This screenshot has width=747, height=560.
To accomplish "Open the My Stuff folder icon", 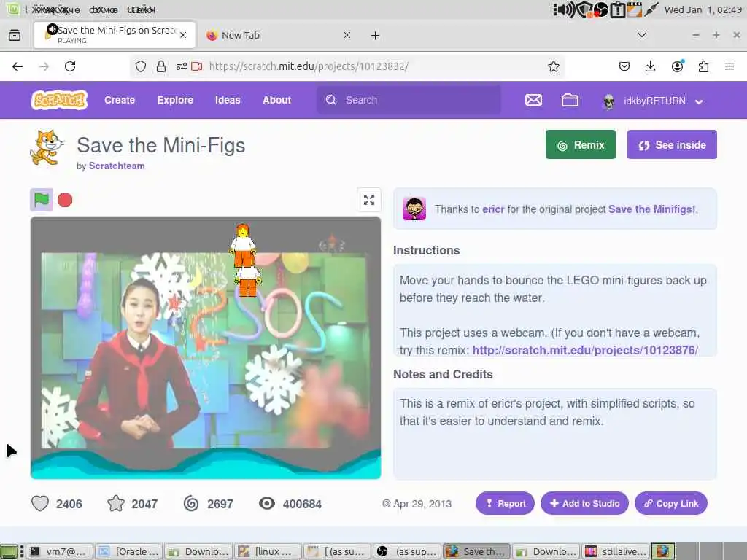I will click(x=570, y=100).
